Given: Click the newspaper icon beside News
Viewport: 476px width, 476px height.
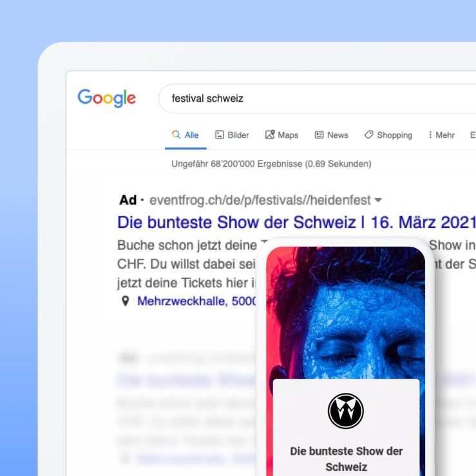Looking at the screenshot, I should [x=319, y=135].
